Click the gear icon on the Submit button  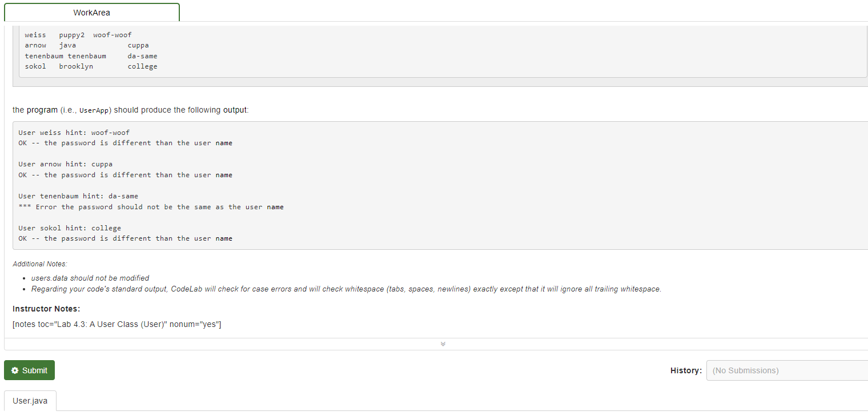(15, 370)
